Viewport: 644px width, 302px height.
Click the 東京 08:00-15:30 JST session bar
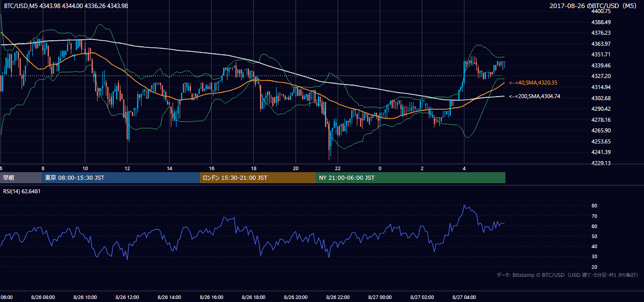pos(121,178)
